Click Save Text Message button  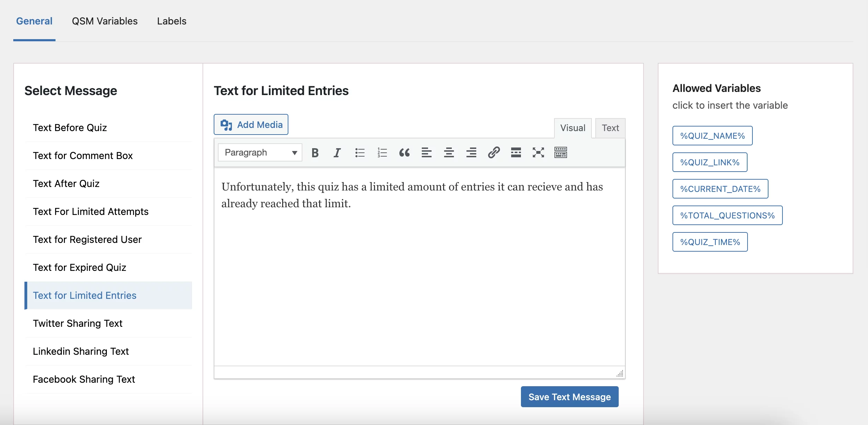pyautogui.click(x=569, y=397)
